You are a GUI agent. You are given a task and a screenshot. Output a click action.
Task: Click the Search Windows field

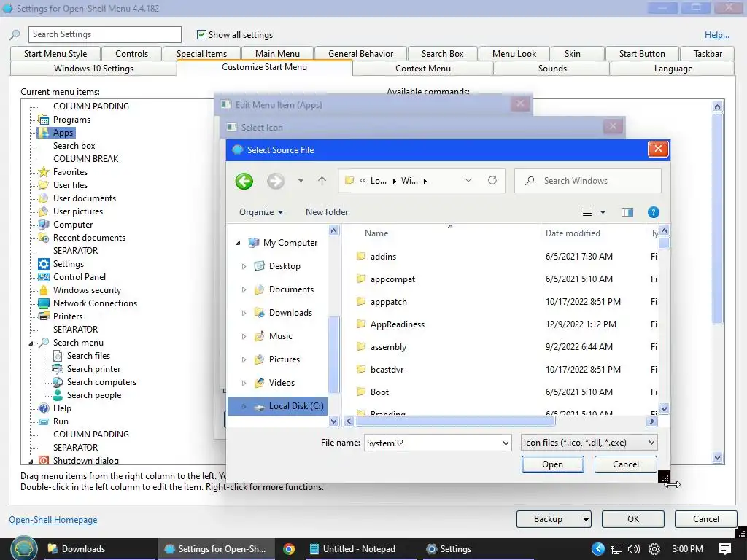tap(588, 181)
